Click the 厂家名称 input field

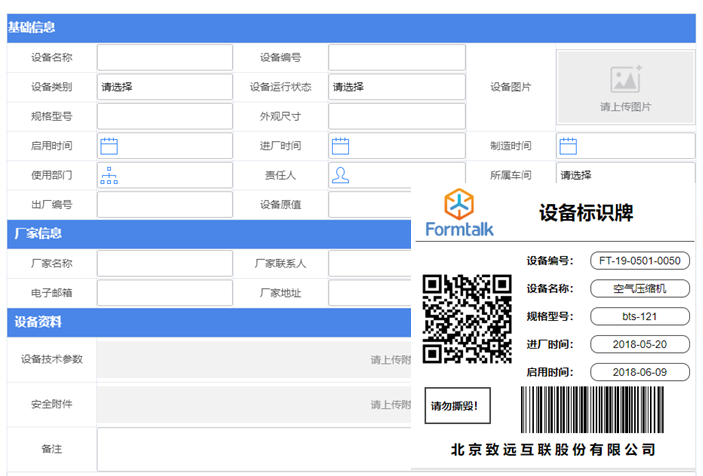pos(164,264)
